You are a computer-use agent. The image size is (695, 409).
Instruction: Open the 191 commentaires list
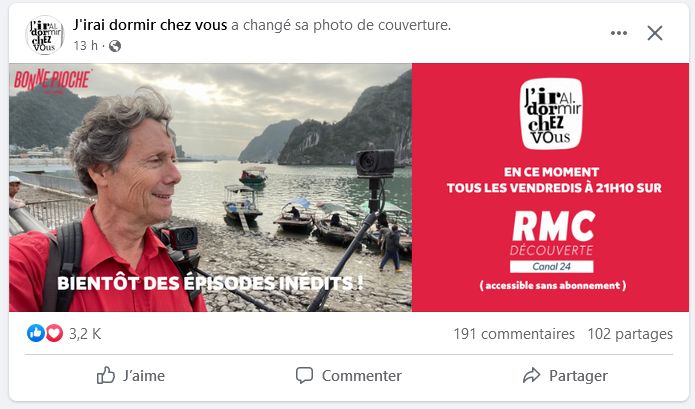pos(514,334)
